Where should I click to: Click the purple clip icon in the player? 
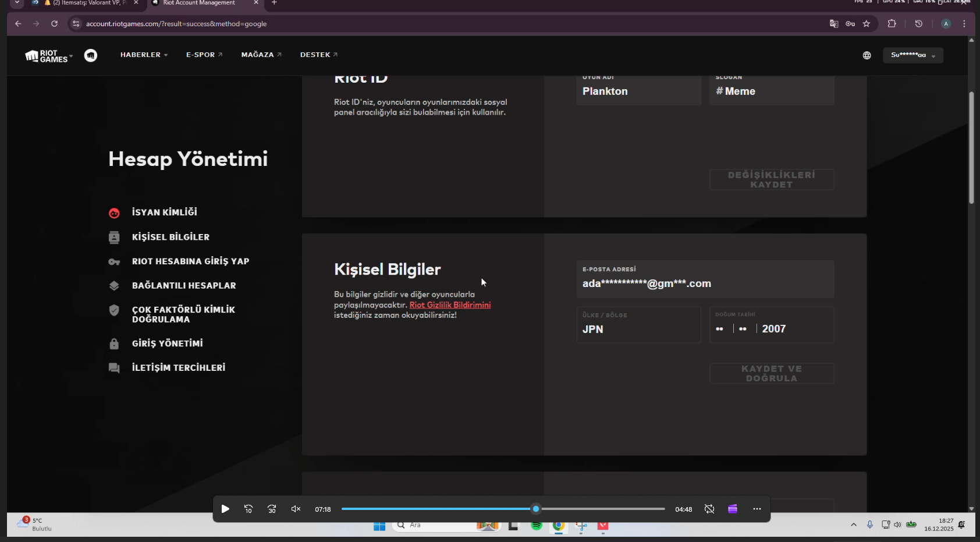(733, 509)
